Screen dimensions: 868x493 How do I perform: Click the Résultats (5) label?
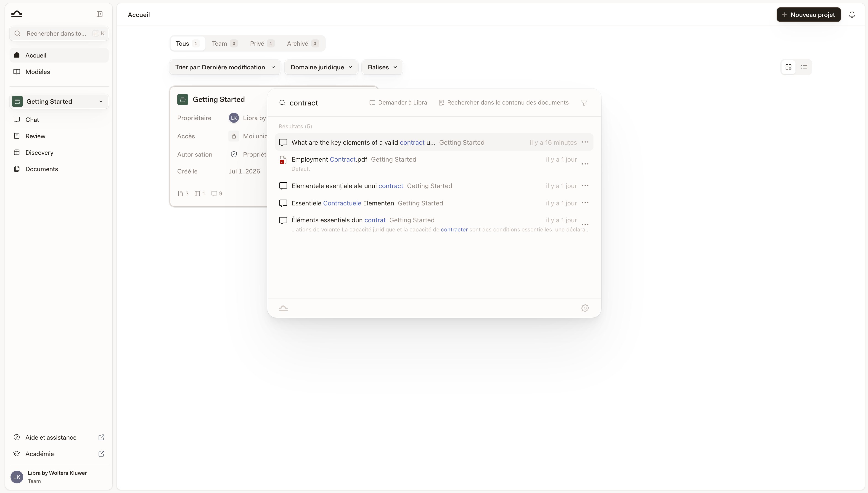pyautogui.click(x=295, y=126)
